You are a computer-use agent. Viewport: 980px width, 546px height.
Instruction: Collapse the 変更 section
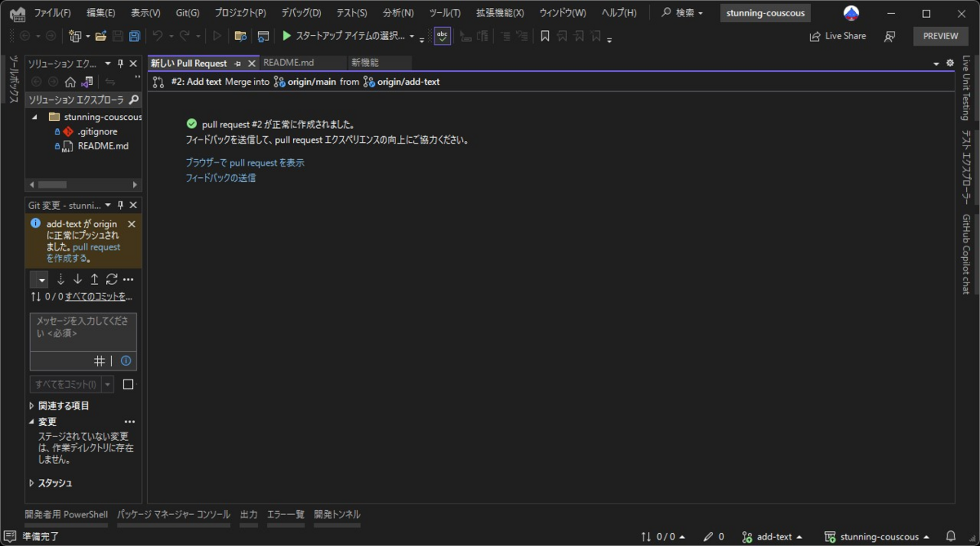pyautogui.click(x=32, y=422)
